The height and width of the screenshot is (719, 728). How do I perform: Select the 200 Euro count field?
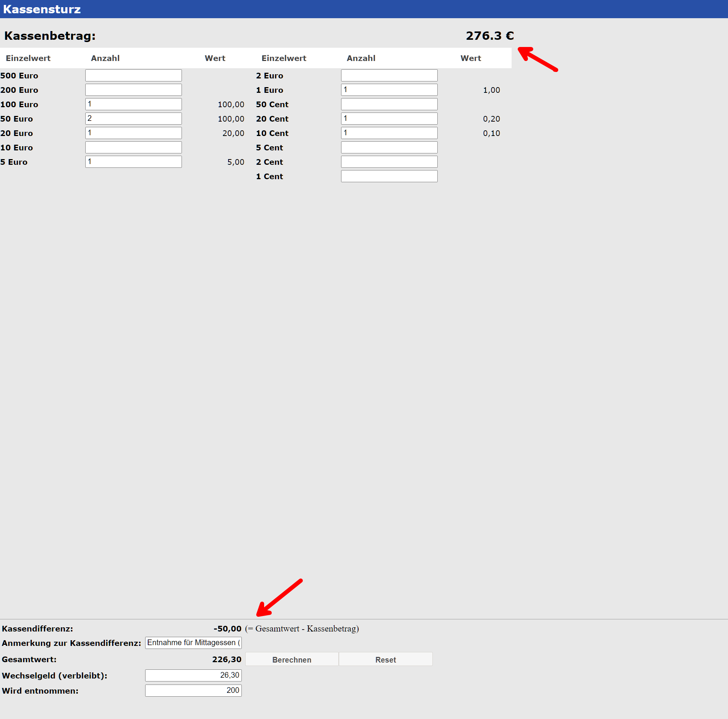coord(133,90)
